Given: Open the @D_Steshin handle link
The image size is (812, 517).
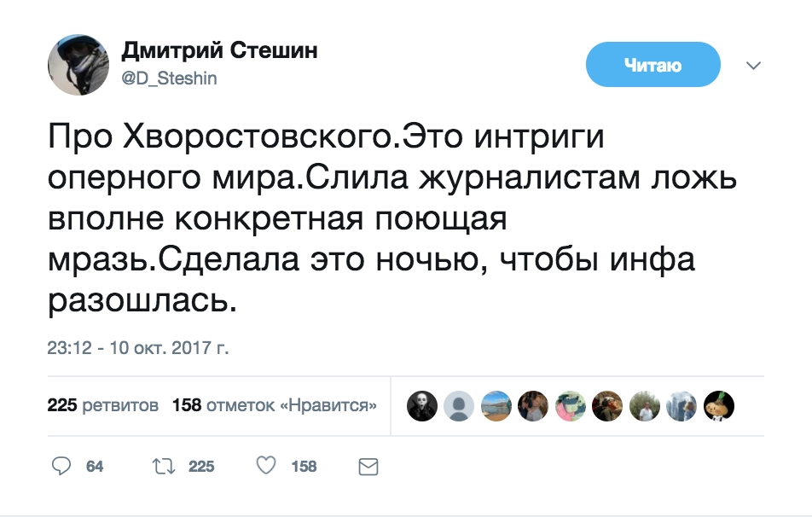Looking at the screenshot, I should click(170, 78).
